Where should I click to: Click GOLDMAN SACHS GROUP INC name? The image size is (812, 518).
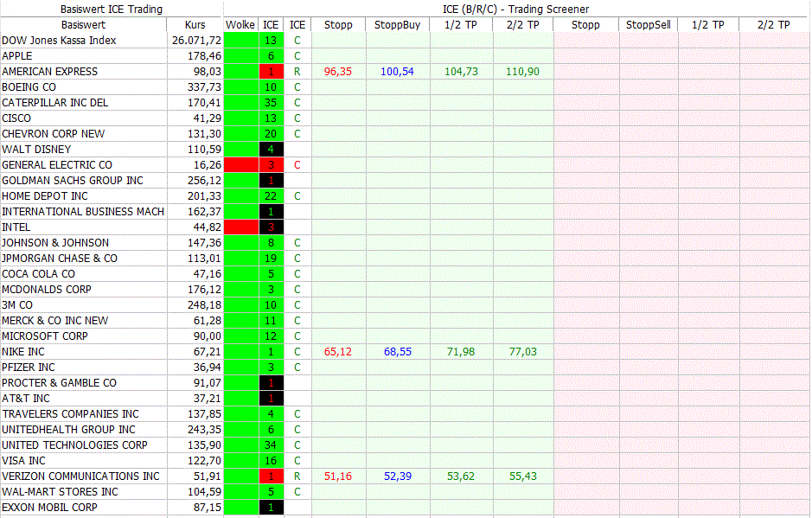point(73,180)
